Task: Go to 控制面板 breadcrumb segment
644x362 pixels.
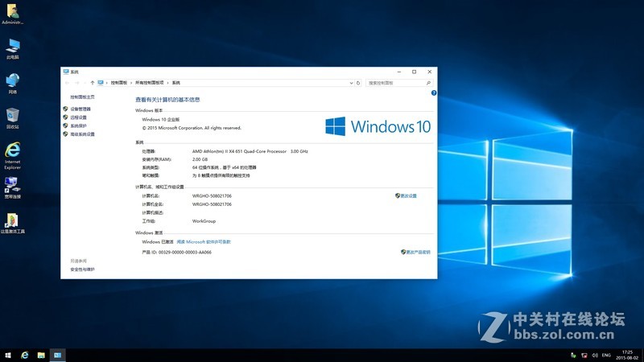Action: [118, 83]
